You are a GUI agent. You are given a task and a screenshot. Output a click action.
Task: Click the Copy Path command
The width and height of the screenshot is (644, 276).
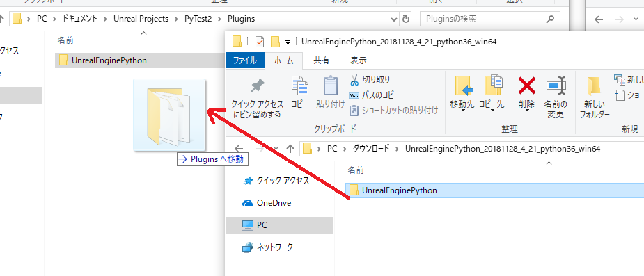point(374,95)
